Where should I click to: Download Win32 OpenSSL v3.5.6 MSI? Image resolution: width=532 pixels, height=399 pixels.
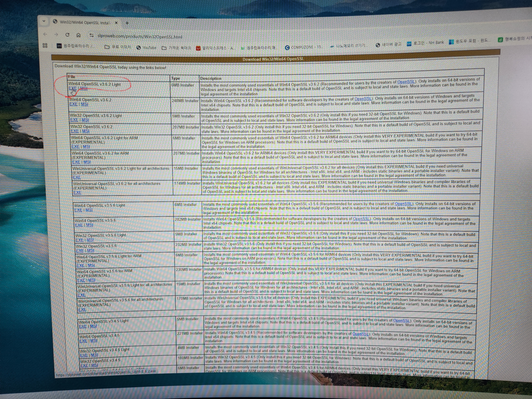tap(91, 251)
